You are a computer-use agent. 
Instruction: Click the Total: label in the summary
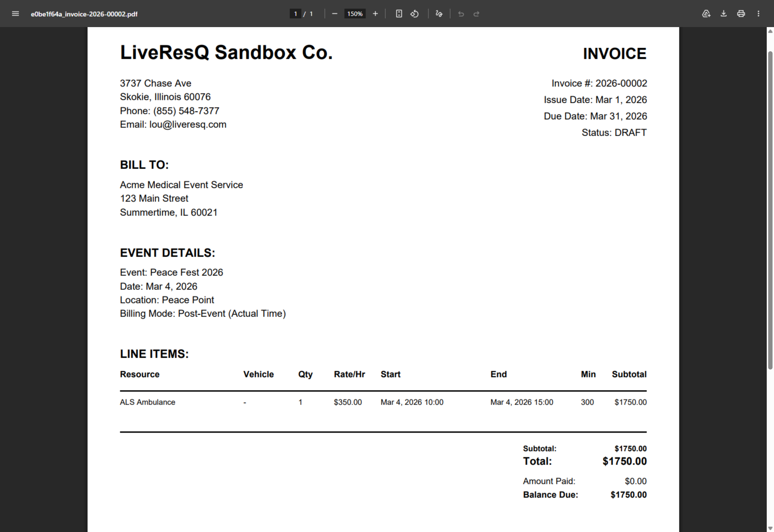tap(537, 461)
